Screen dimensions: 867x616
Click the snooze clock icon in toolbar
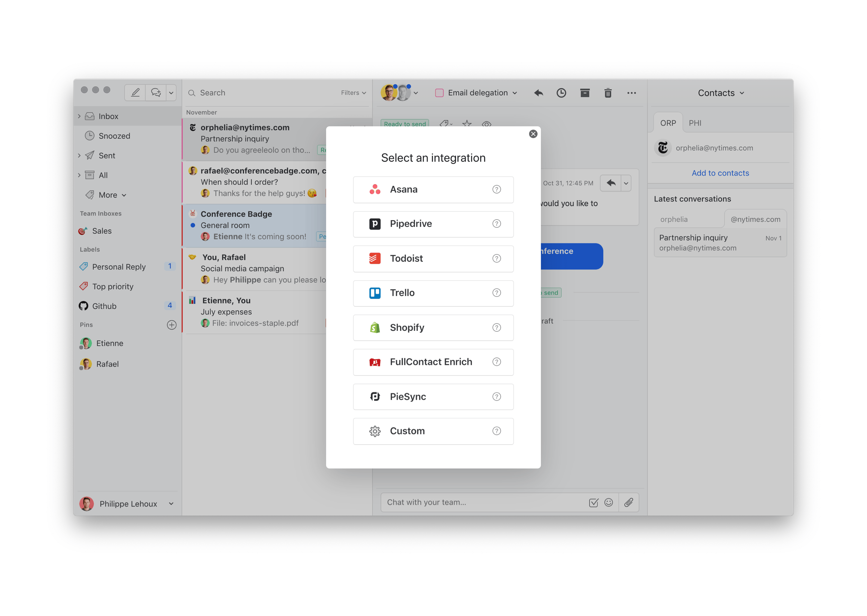point(561,93)
